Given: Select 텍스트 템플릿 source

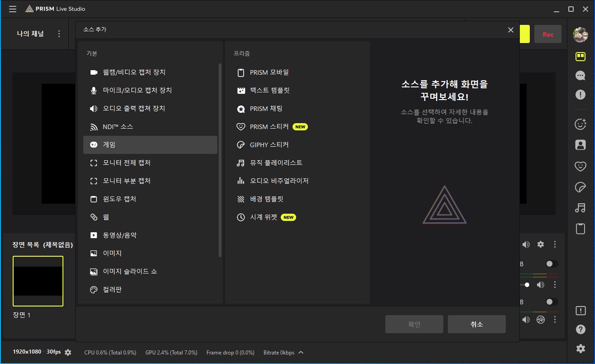Looking at the screenshot, I should click(x=297, y=91).
